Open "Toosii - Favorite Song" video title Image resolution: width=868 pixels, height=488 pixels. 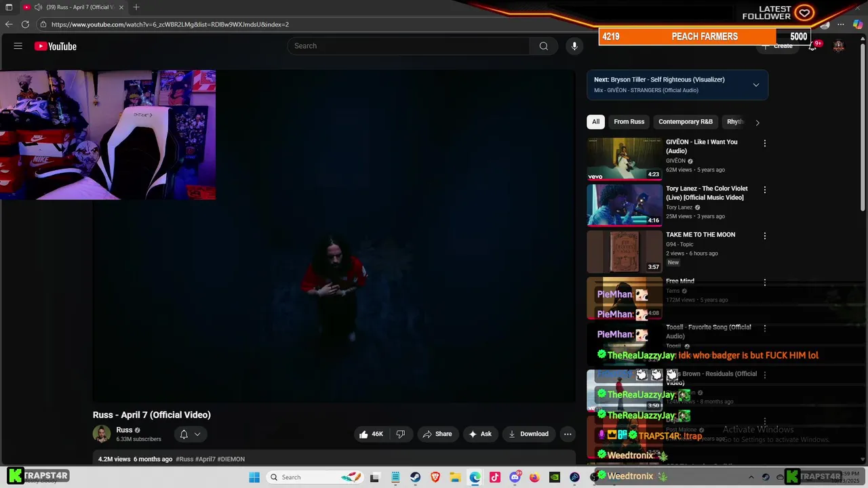(708, 331)
